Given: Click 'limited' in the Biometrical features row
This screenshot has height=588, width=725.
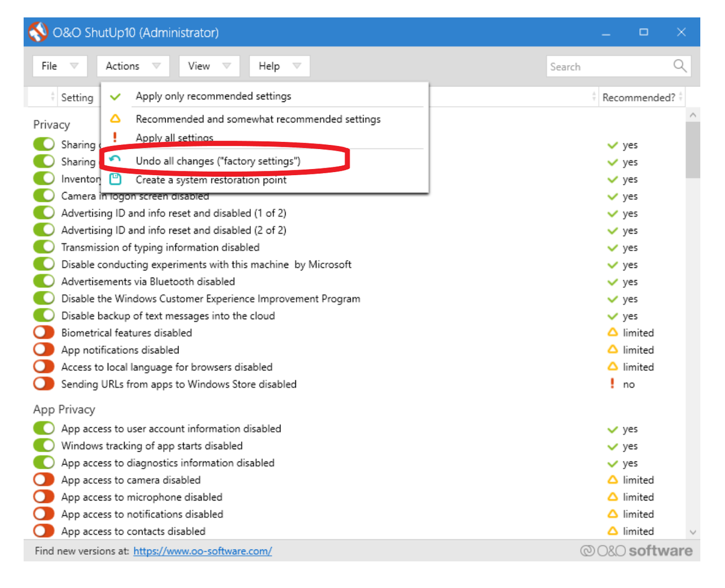Looking at the screenshot, I should tap(639, 333).
